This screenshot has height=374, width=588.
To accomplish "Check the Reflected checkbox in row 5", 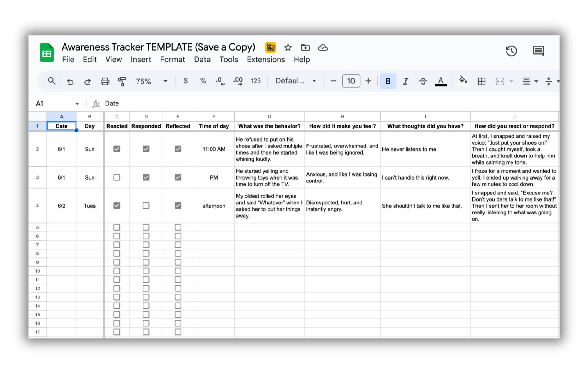I will click(x=178, y=227).
